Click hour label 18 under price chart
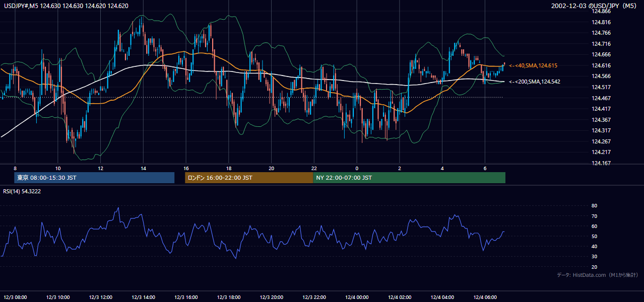644x302 pixels. [229, 168]
